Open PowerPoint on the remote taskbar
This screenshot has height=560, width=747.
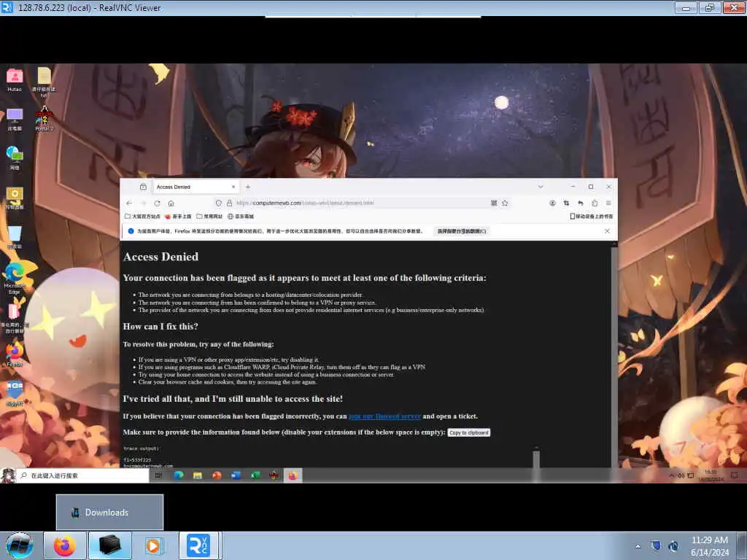click(217, 475)
